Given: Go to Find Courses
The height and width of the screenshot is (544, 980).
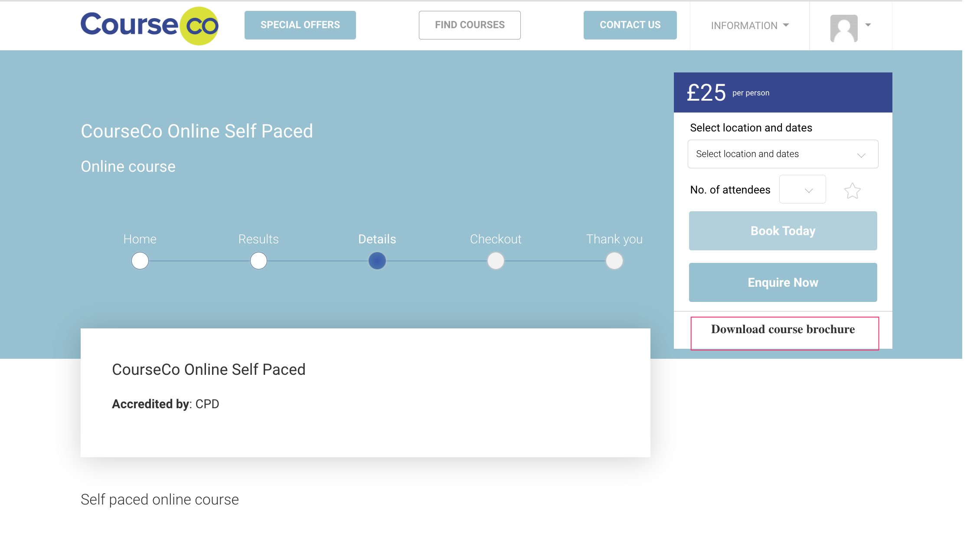Looking at the screenshot, I should tap(470, 25).
